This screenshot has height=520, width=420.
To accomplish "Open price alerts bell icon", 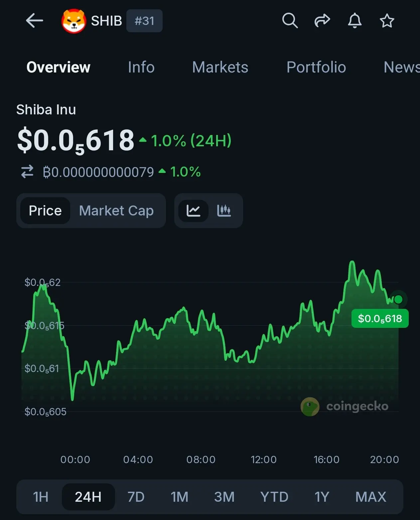I will 355,21.
